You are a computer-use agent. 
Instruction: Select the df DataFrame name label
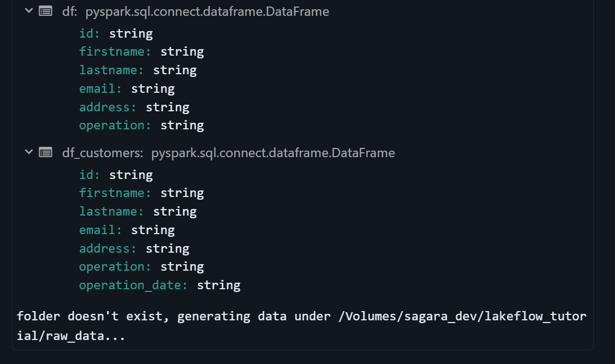(69, 11)
